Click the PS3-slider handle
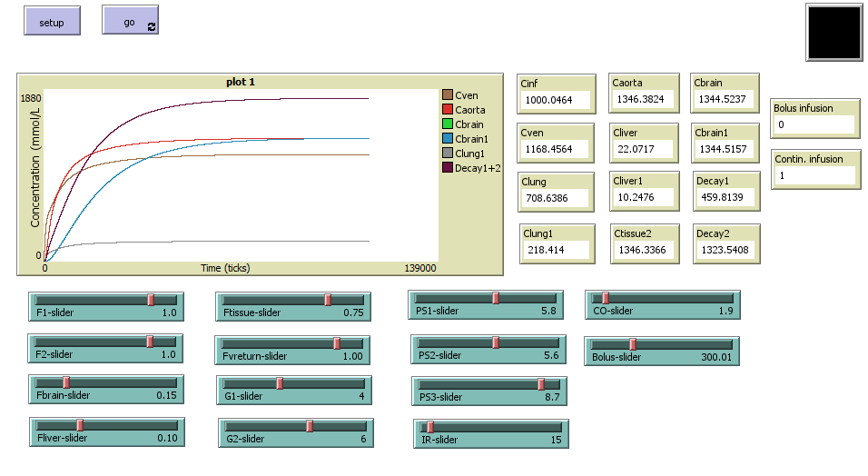 point(541,384)
